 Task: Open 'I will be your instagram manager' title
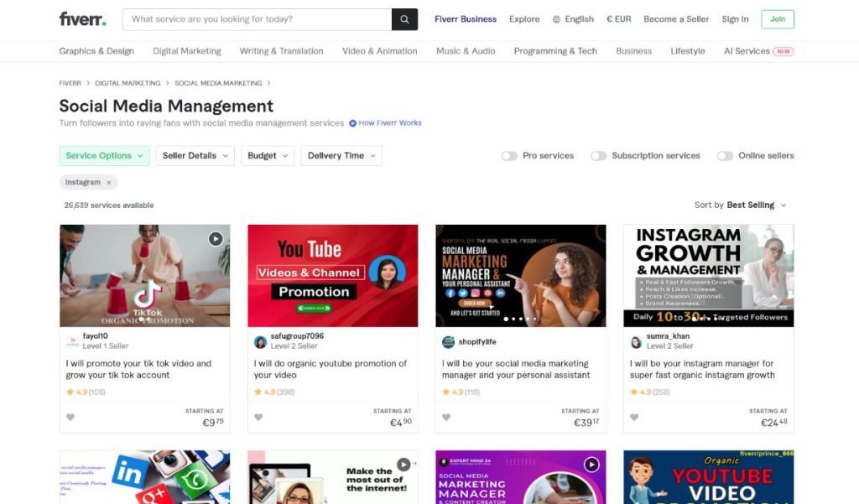pos(702,369)
